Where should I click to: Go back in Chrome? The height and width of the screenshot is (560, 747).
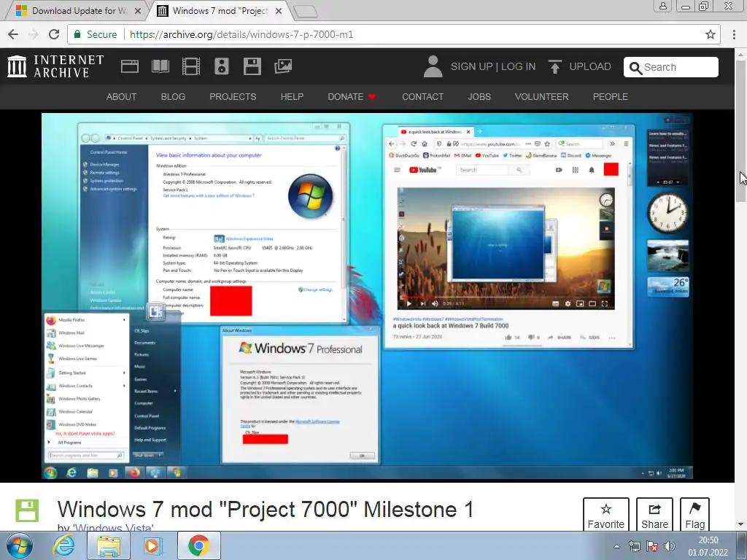click(13, 34)
